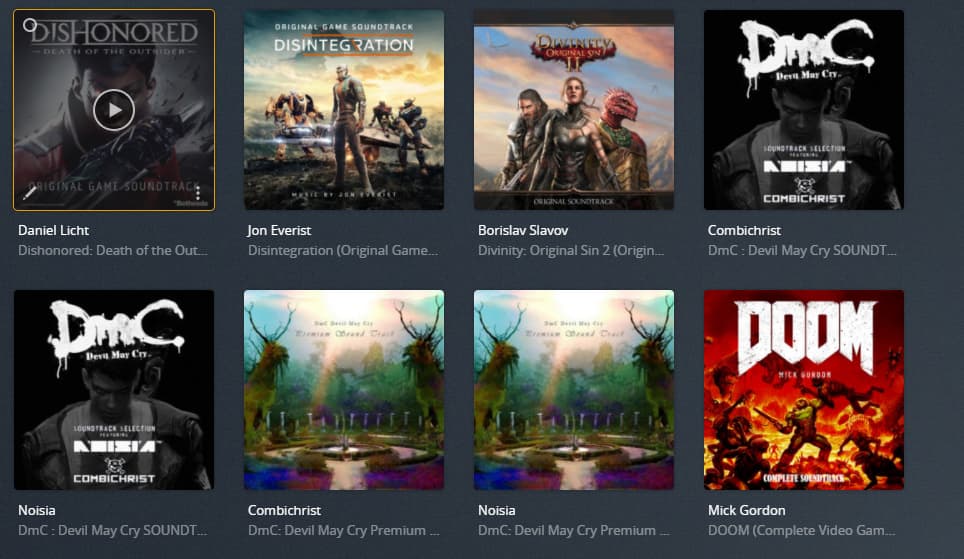Screen dimensions: 964x559
Task: Open the Divinity: Original Sin 2 title link
Action: (571, 251)
